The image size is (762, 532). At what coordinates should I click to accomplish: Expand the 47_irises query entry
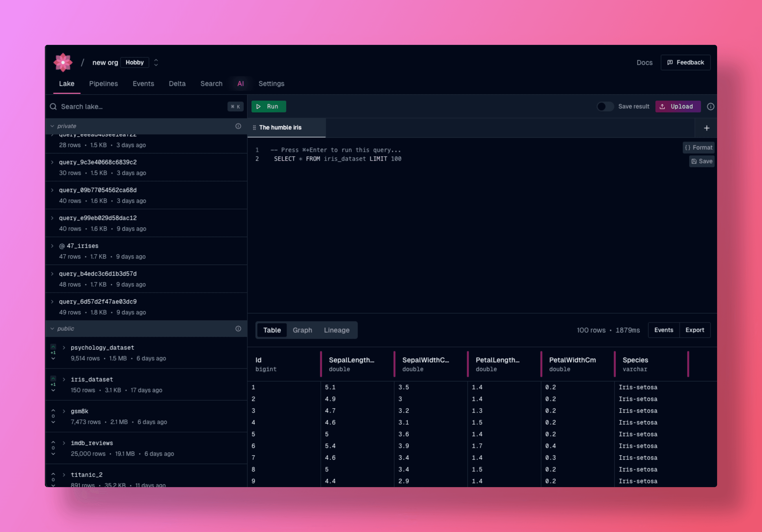(x=52, y=246)
